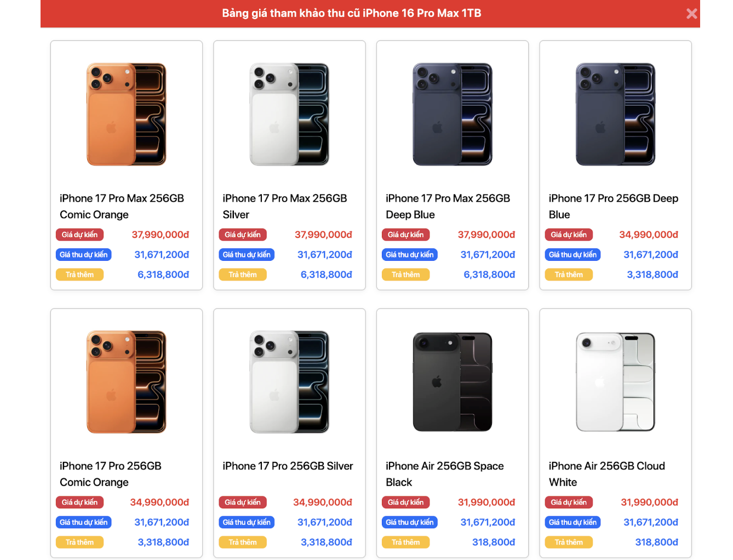Click the iPhone 17 Pro Max Deep Blue image
The width and height of the screenshot is (733, 560).
tap(451, 113)
